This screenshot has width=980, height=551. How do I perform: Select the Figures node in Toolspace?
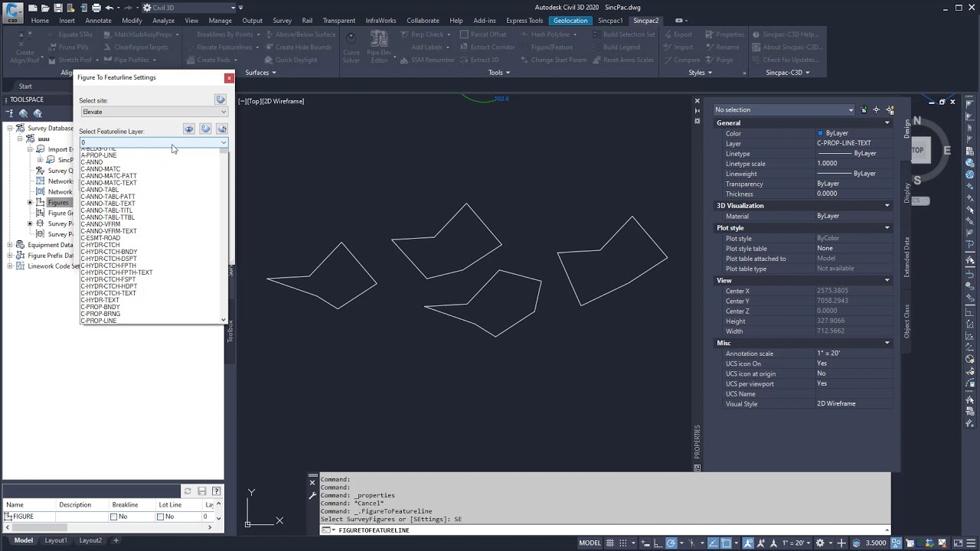point(57,203)
